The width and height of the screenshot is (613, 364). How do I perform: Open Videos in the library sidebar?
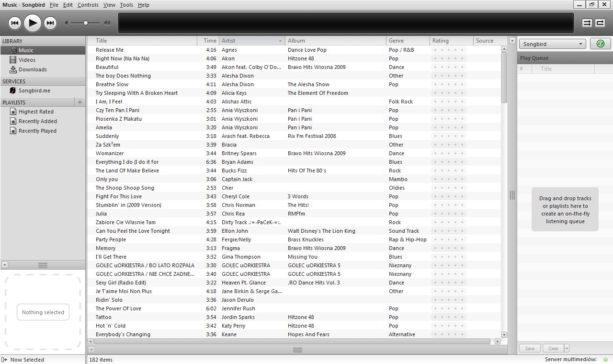click(x=43, y=60)
